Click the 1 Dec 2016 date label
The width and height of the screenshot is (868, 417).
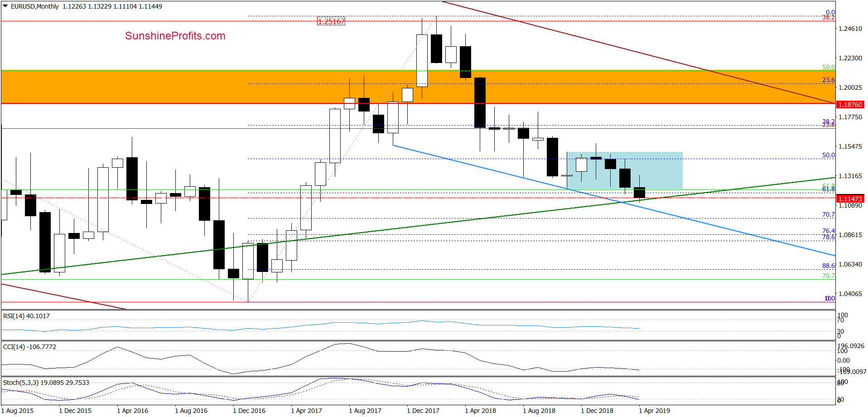[249, 411]
